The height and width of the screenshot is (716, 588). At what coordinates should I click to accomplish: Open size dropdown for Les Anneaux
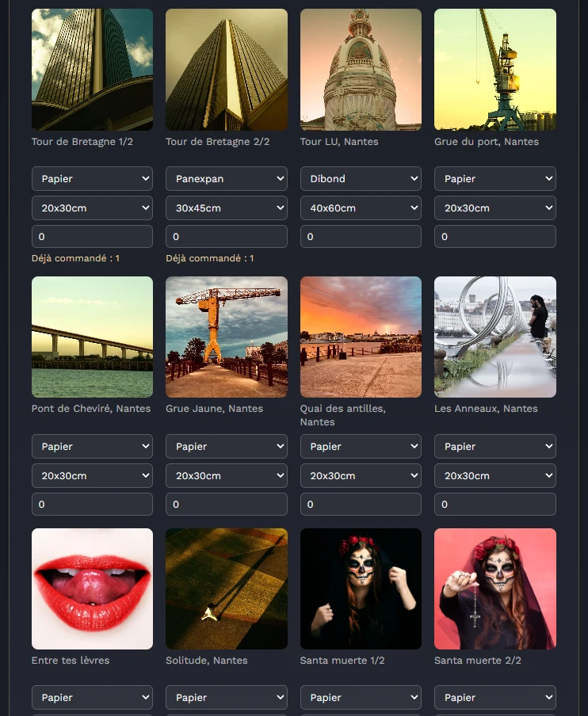(x=495, y=475)
